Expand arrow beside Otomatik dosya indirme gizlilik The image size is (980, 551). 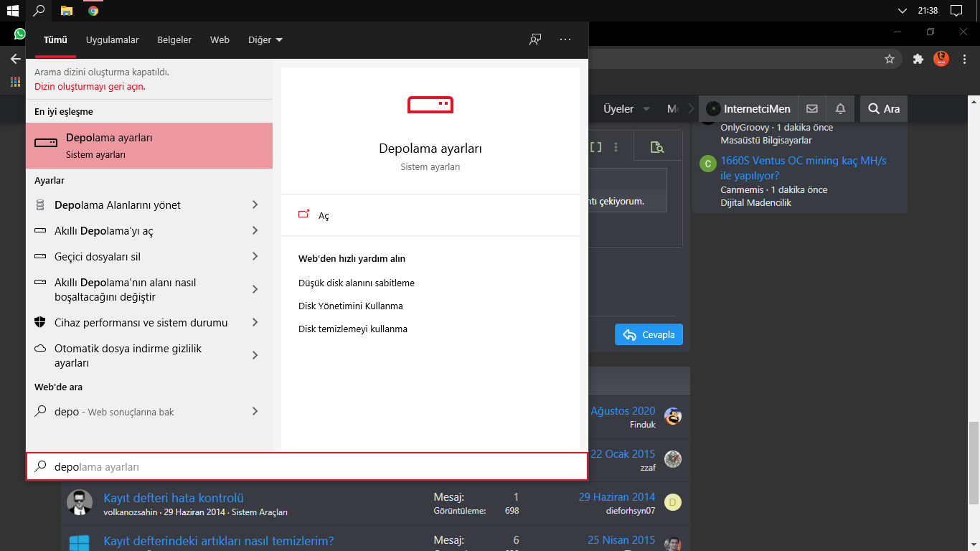pyautogui.click(x=255, y=356)
